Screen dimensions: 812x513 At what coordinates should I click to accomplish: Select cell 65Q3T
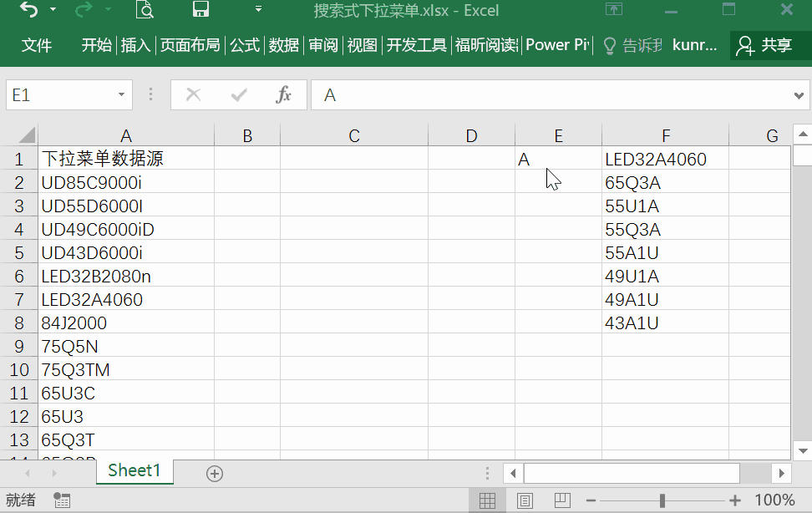coord(126,440)
